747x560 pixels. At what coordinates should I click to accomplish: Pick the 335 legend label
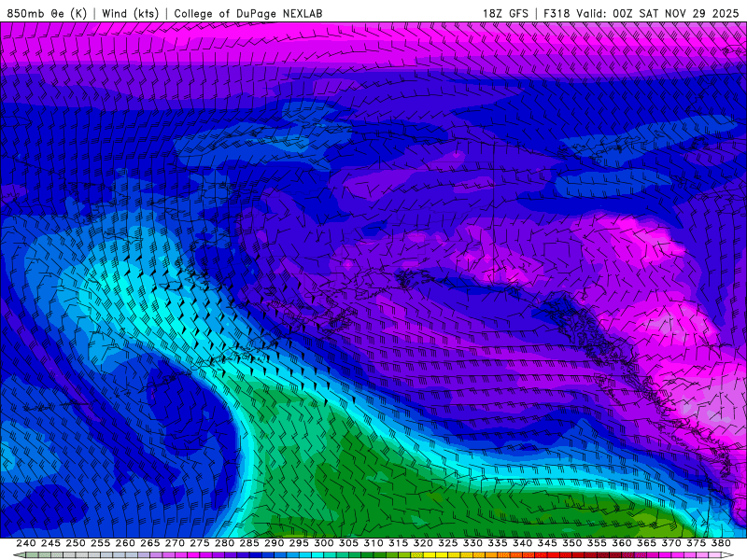[498, 543]
